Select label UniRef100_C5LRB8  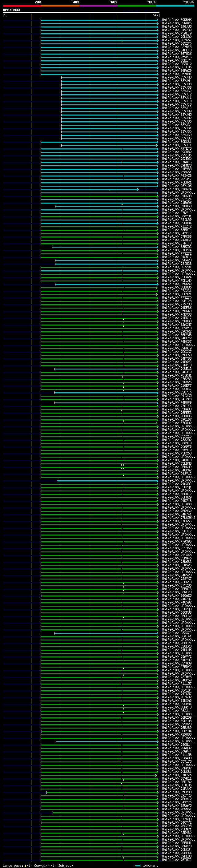click(177, 792)
